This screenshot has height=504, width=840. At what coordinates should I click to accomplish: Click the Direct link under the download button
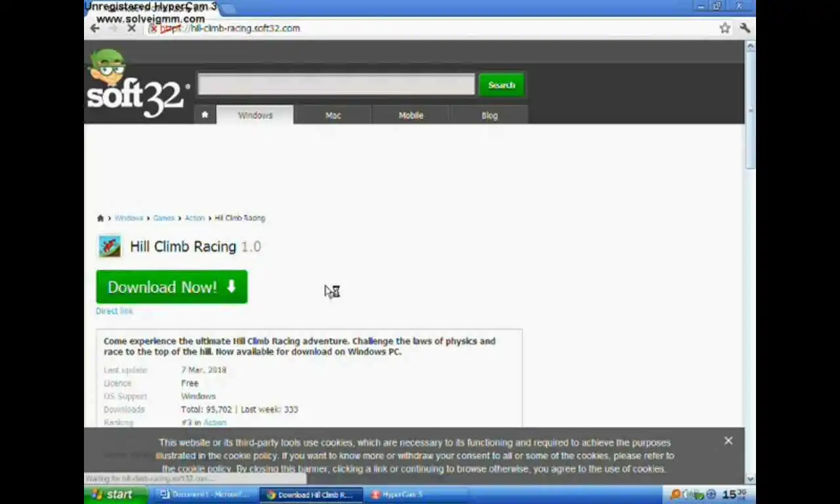114,311
